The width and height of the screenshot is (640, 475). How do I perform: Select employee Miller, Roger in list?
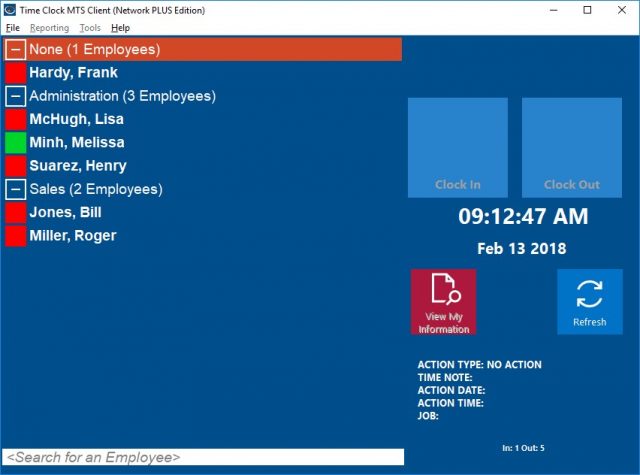click(73, 236)
